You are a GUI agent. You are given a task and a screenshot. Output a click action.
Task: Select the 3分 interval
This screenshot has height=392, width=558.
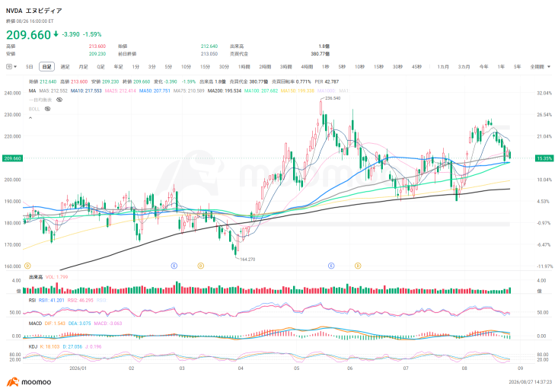click(152, 66)
